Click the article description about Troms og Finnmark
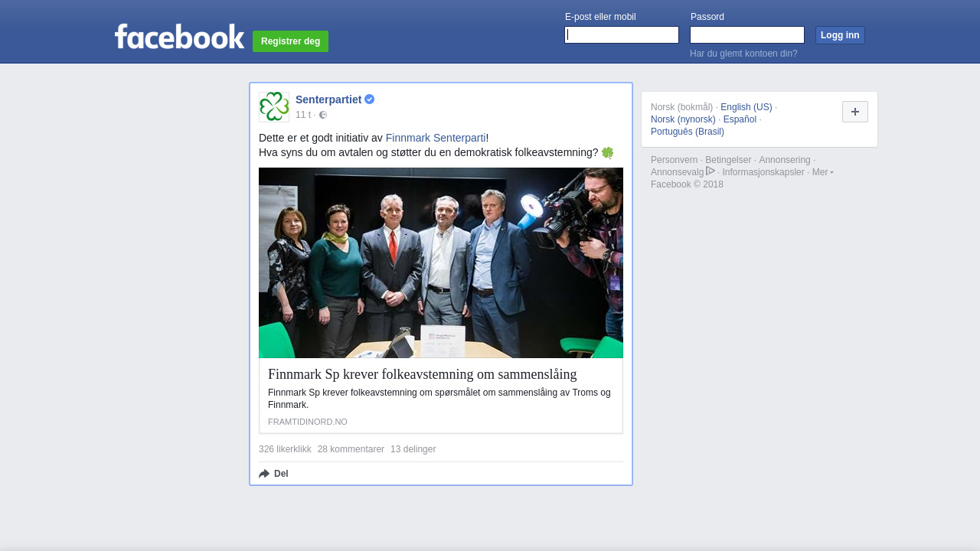 pyautogui.click(x=440, y=399)
